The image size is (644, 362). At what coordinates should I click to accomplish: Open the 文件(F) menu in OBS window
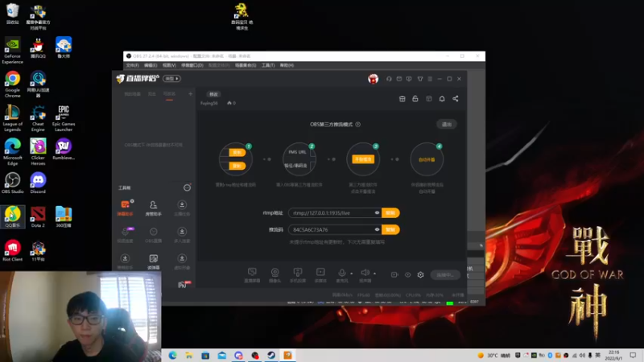(x=132, y=65)
